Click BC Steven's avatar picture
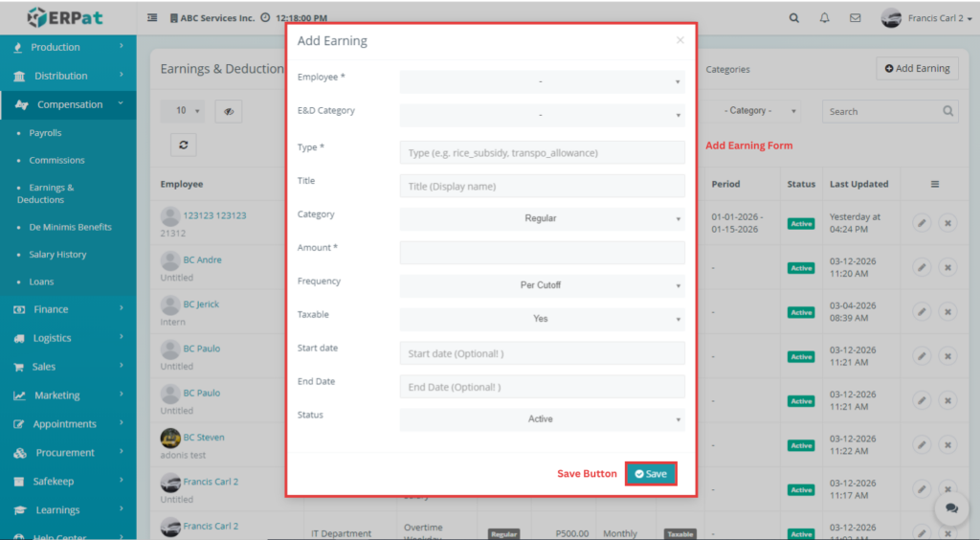This screenshot has height=540, width=980. [170, 439]
